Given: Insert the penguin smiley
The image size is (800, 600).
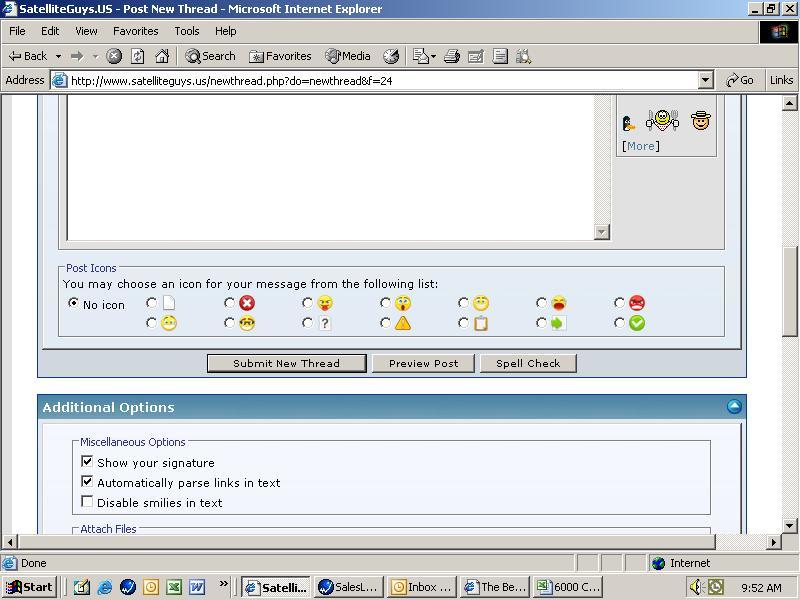Looking at the screenshot, I should pyautogui.click(x=629, y=122).
